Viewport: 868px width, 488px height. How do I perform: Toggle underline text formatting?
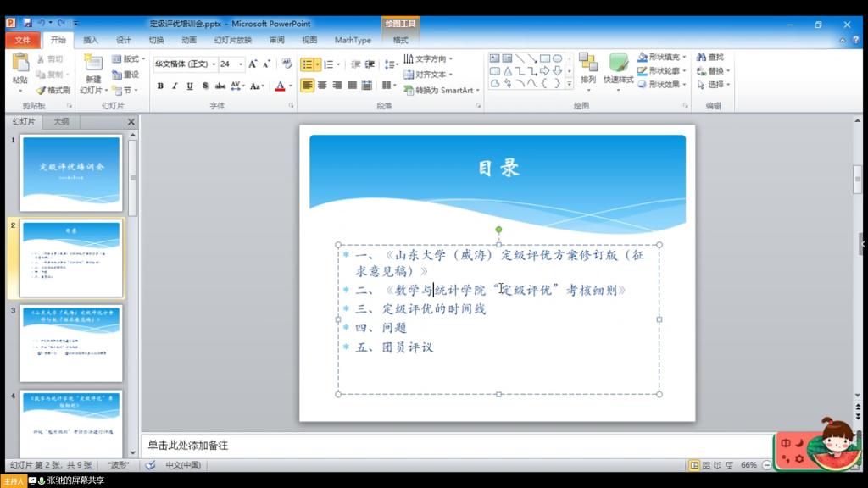point(190,86)
